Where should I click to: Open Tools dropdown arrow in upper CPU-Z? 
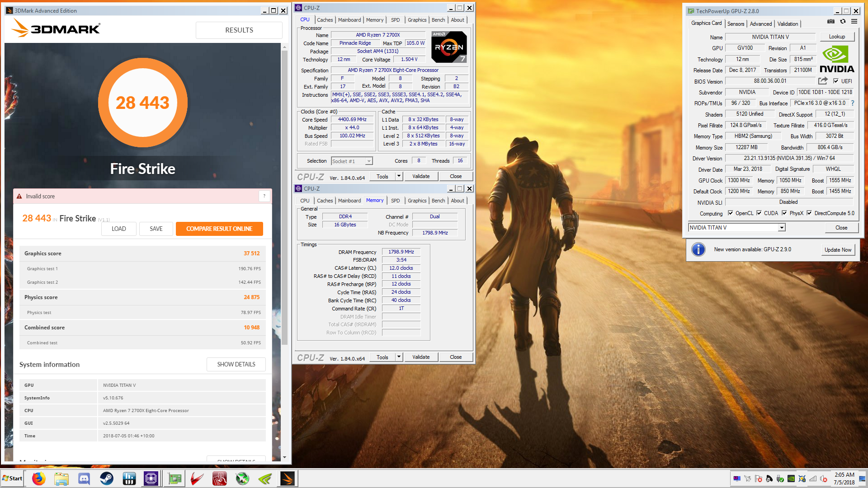399,176
